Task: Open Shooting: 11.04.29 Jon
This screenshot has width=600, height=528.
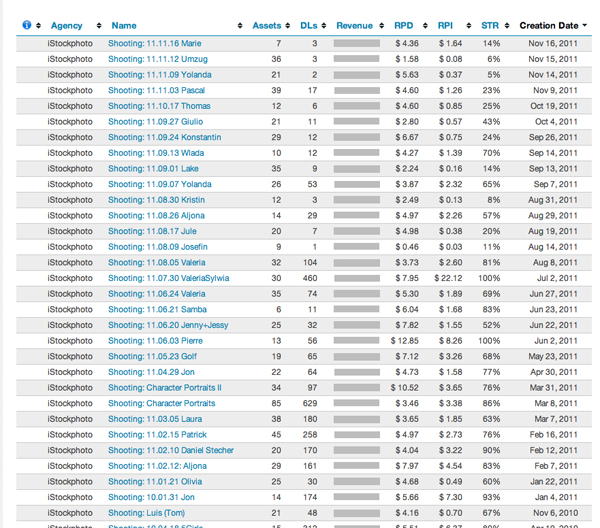Action: tap(151, 372)
